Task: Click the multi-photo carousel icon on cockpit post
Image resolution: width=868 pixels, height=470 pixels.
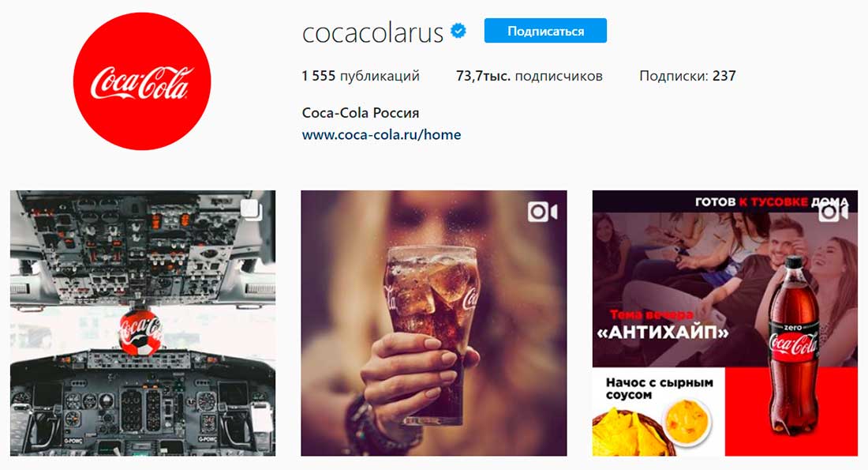Action: (251, 211)
